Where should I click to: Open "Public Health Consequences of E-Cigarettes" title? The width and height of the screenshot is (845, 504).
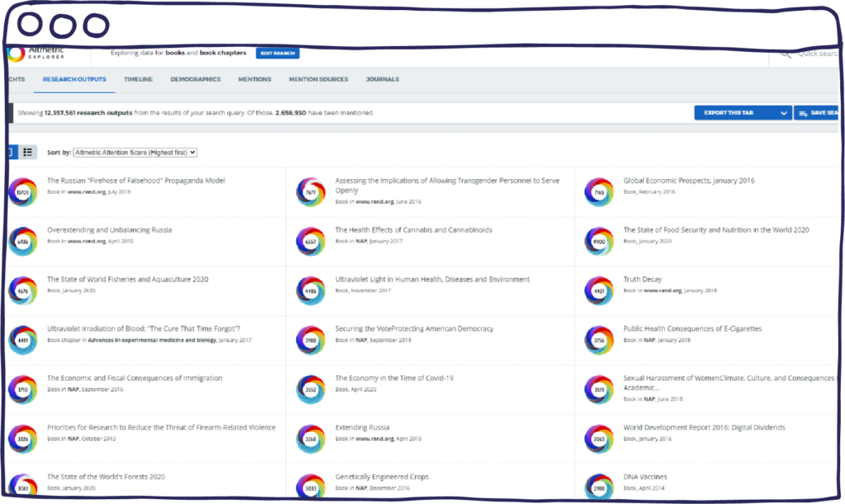(692, 329)
